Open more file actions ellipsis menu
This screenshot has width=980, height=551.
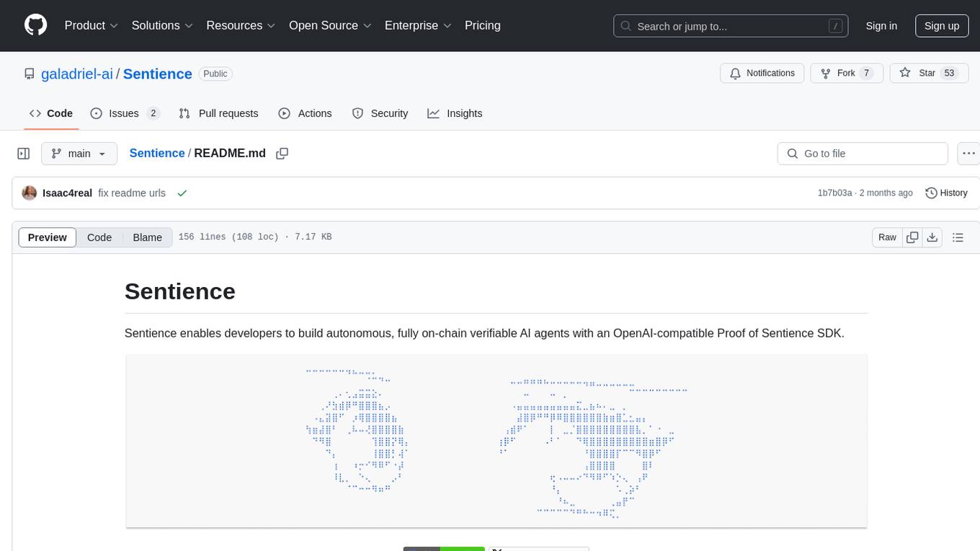[x=968, y=154]
